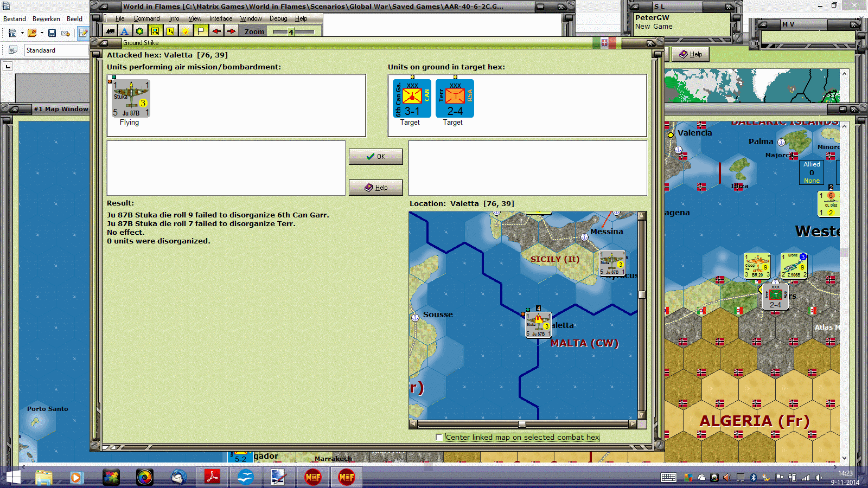The height and width of the screenshot is (488, 868).
Task: Click the styles icon left of the Standaard box
Action: (x=13, y=50)
